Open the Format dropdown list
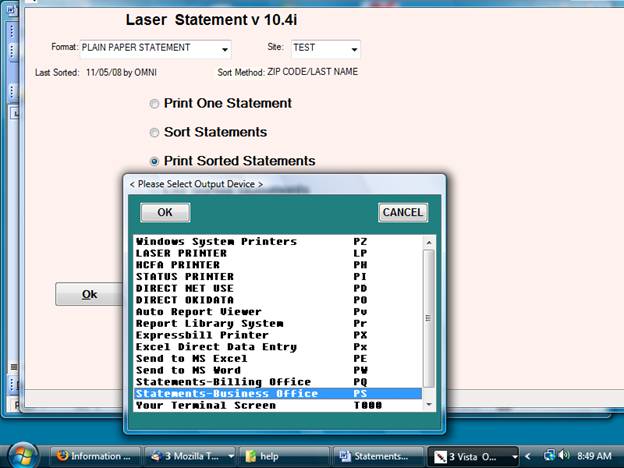624x468 pixels. [x=225, y=49]
